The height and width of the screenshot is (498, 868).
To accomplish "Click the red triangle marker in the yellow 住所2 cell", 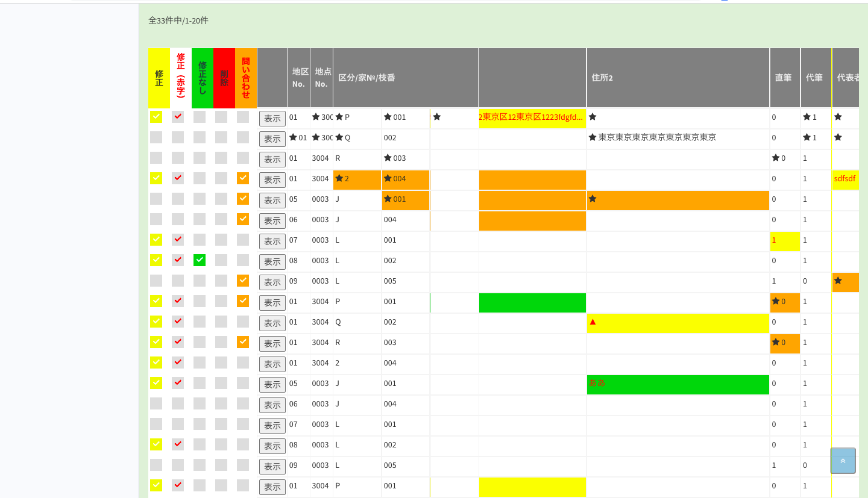I will coord(593,322).
